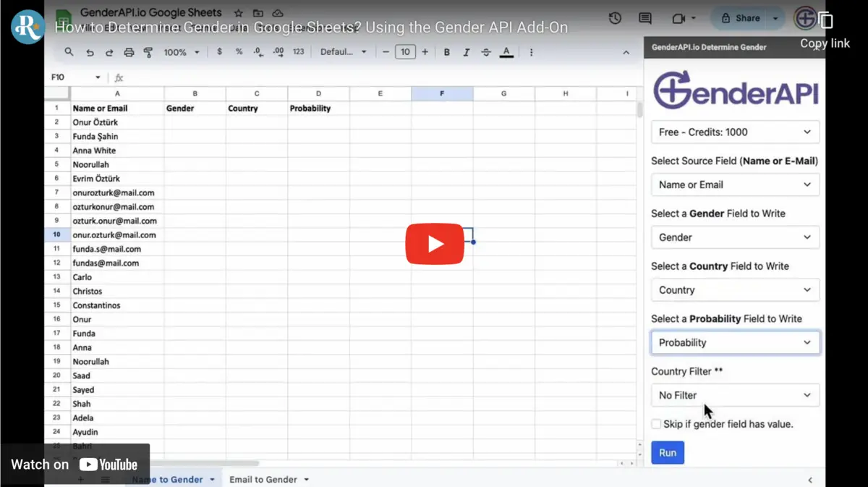Select the column A header
868x487 pixels.
pyautogui.click(x=117, y=93)
